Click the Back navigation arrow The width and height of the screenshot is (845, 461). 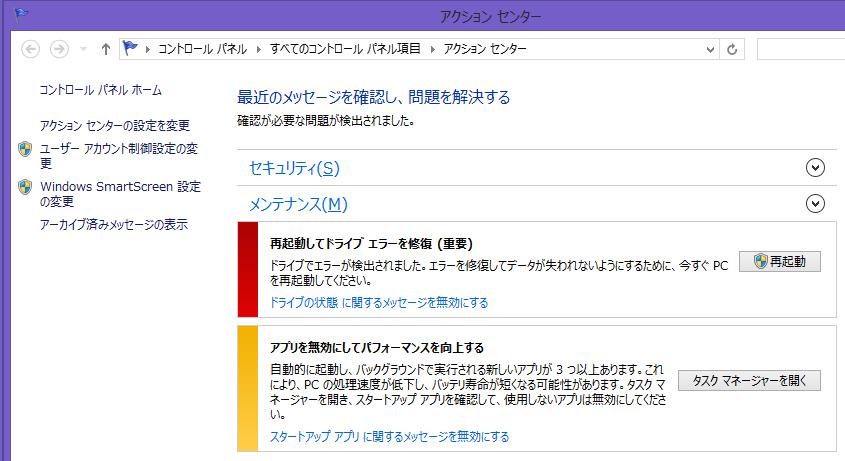31,49
